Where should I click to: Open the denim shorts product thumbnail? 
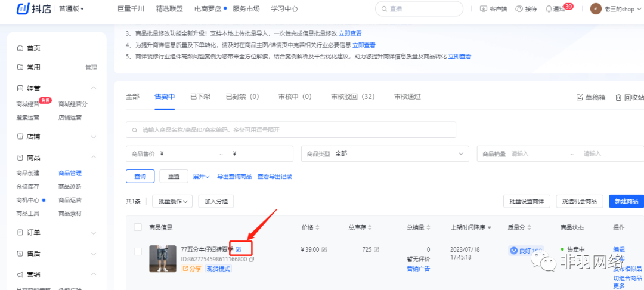(163, 258)
